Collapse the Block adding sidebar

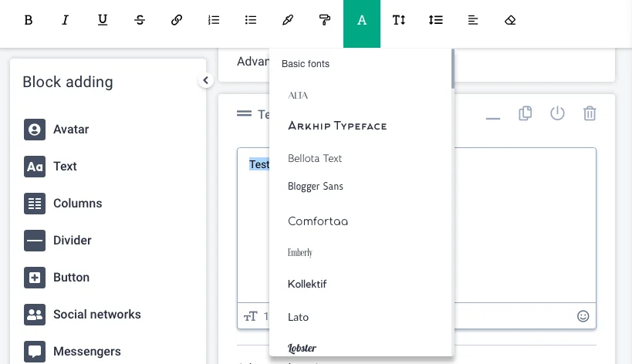[205, 80]
